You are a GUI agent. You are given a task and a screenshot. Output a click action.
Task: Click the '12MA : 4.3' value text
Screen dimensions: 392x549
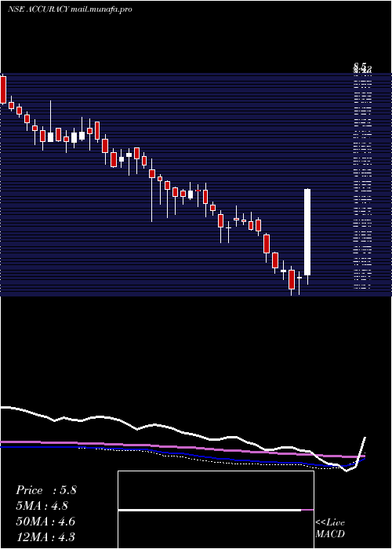tap(45, 537)
